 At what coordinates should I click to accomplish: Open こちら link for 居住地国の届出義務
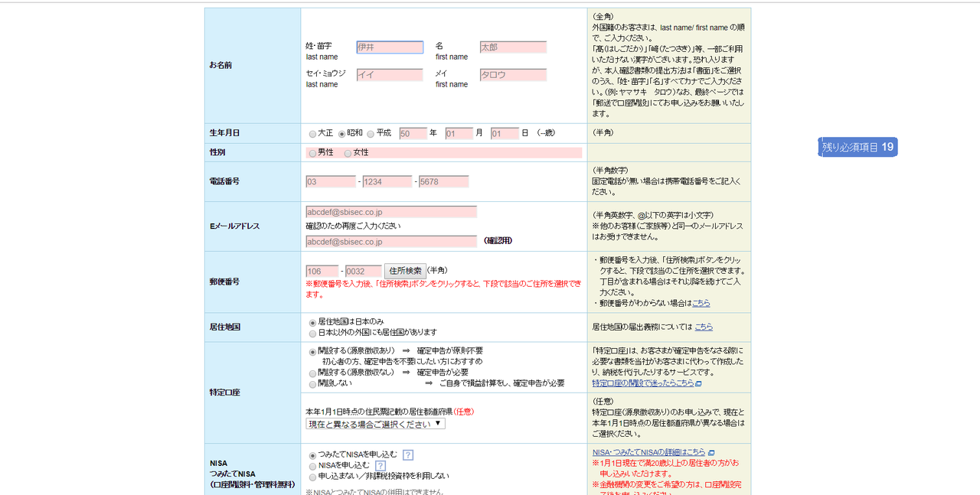704,327
